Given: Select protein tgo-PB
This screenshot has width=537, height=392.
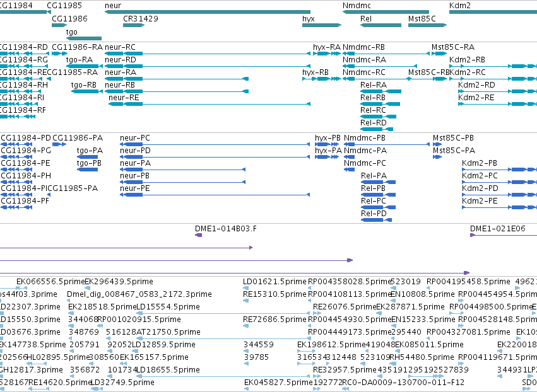Looking at the screenshot, I should click(87, 170).
